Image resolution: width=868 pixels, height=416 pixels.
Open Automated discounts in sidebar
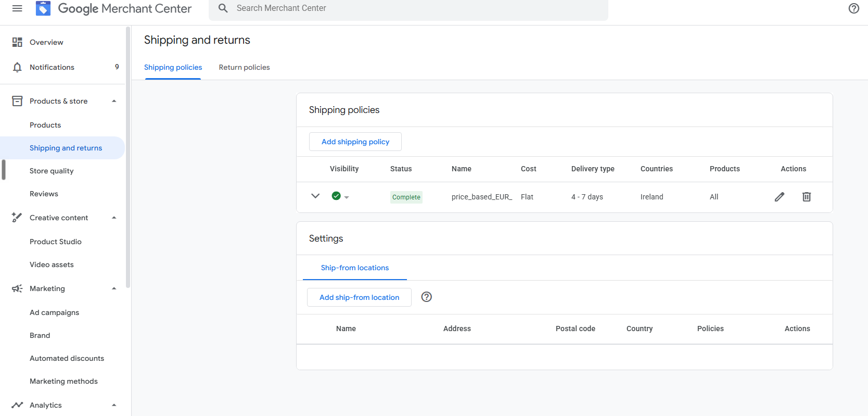coord(67,358)
